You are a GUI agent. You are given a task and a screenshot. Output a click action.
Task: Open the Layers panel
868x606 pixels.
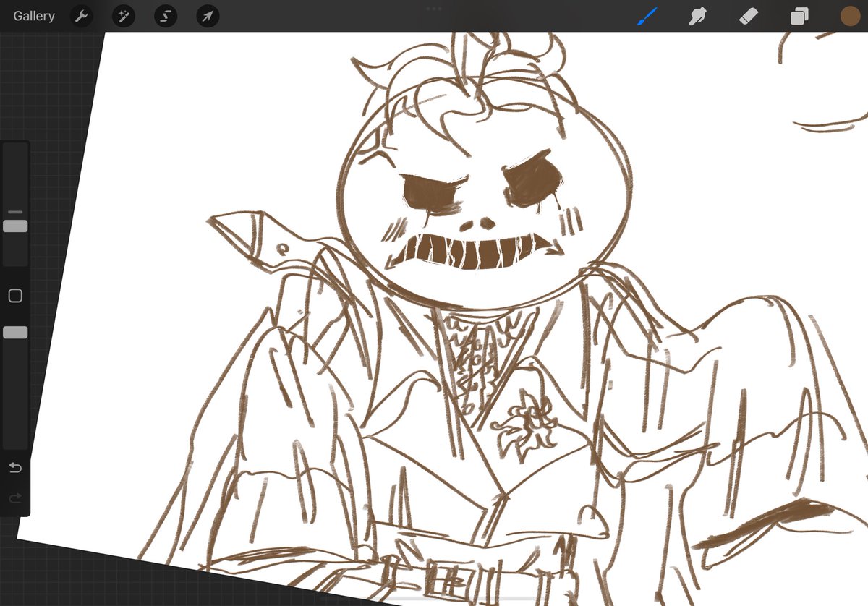tap(799, 16)
